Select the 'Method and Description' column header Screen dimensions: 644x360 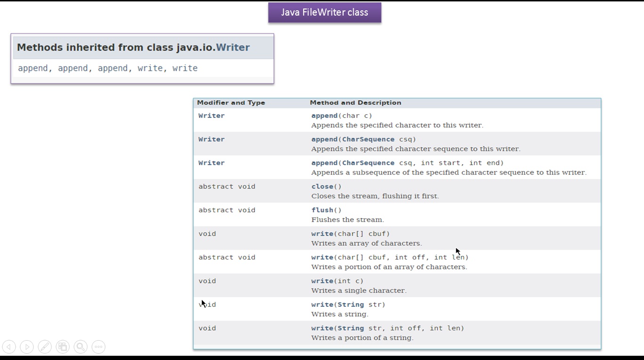click(355, 102)
